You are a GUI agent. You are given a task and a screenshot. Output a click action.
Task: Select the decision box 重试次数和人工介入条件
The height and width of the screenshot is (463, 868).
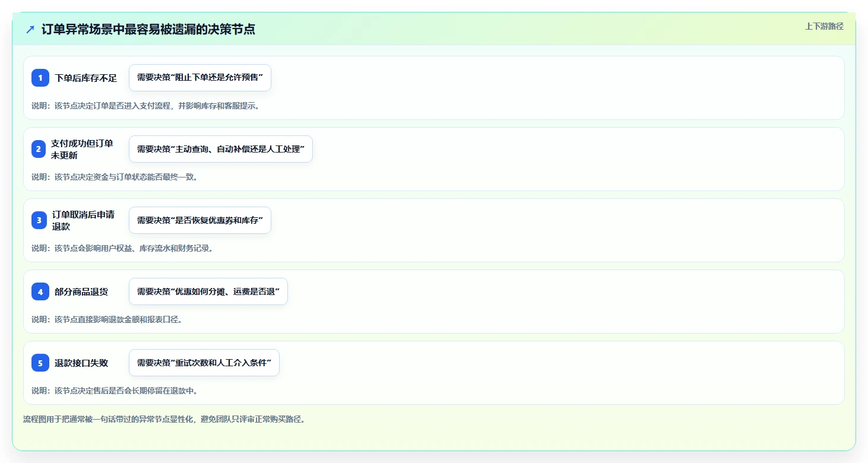[x=204, y=363]
